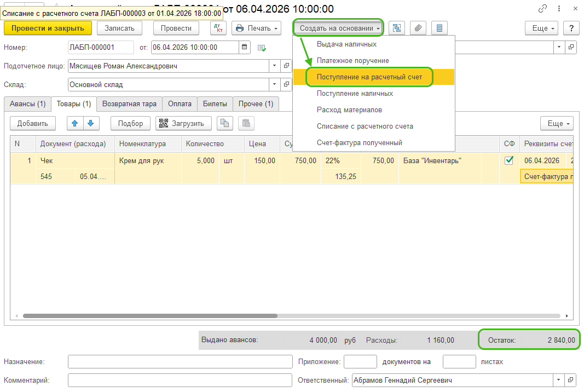Select Поступление наличных menu item
584x392 pixels.
374,93
